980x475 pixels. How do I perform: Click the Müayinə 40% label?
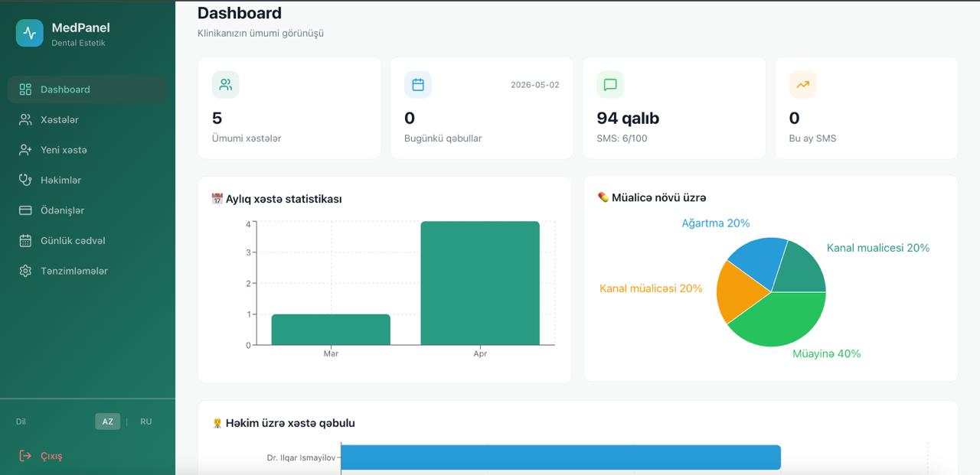[827, 353]
